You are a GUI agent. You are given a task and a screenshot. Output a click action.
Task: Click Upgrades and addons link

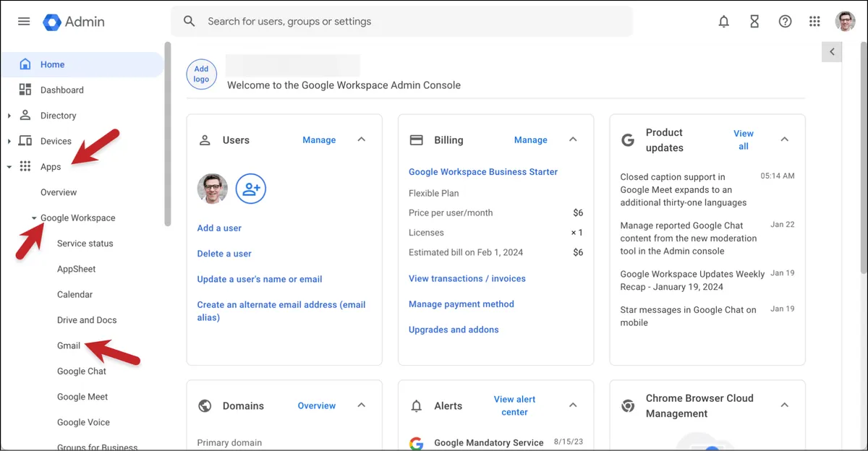[454, 330]
